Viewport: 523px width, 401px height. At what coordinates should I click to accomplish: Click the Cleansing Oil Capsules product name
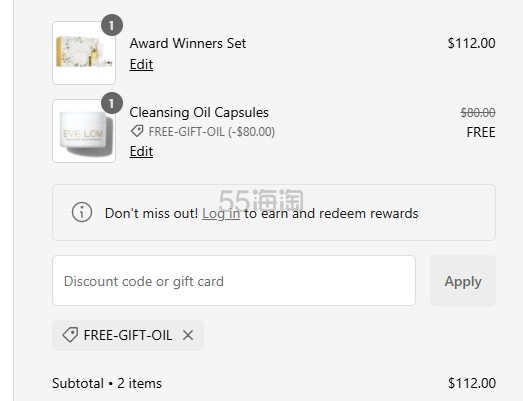click(x=199, y=112)
